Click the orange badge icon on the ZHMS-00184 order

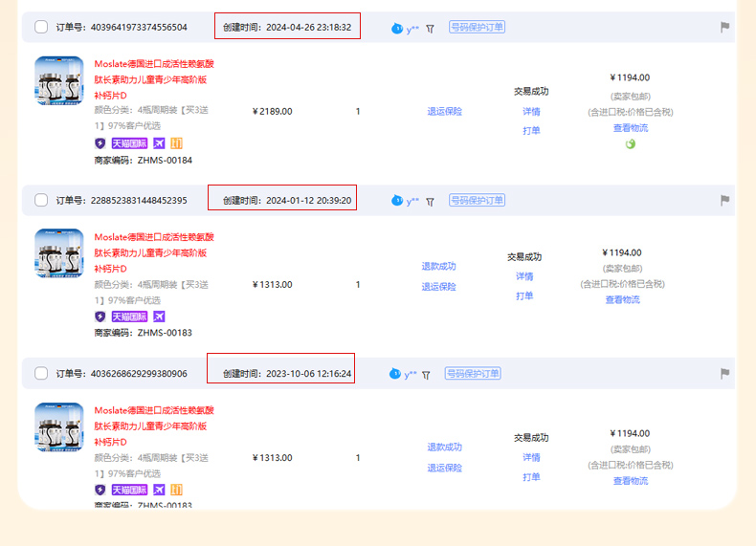tap(176, 143)
